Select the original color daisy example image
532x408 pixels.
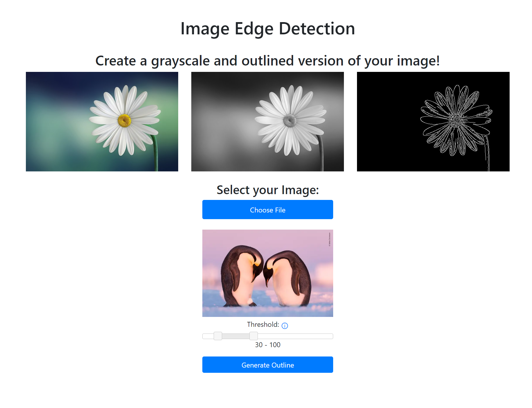point(102,122)
